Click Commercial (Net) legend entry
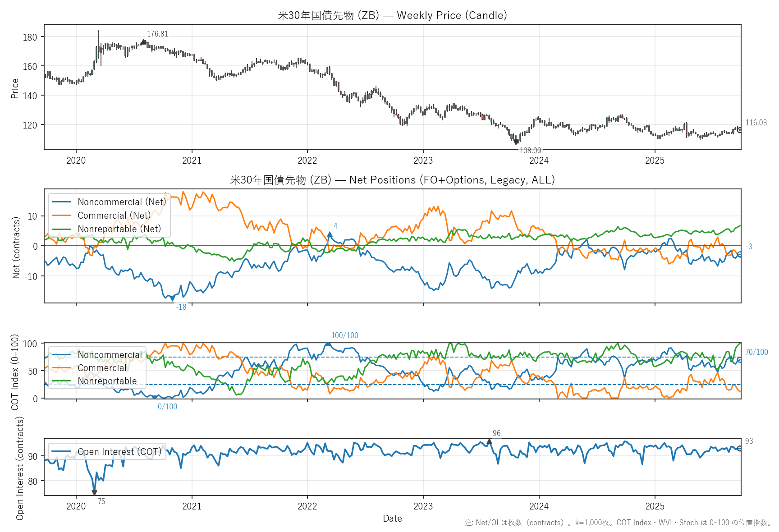The width and height of the screenshot is (779, 532). click(x=114, y=216)
